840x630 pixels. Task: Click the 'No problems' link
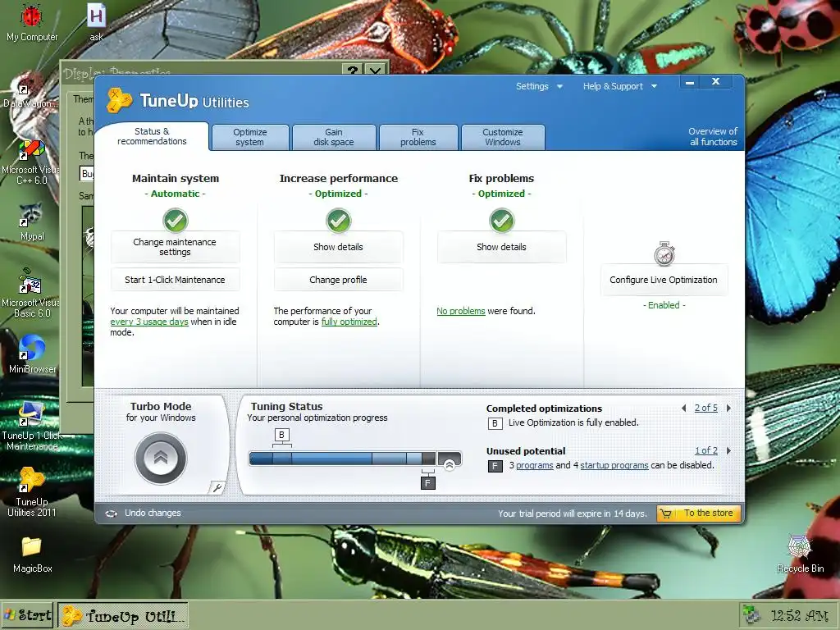(x=461, y=311)
